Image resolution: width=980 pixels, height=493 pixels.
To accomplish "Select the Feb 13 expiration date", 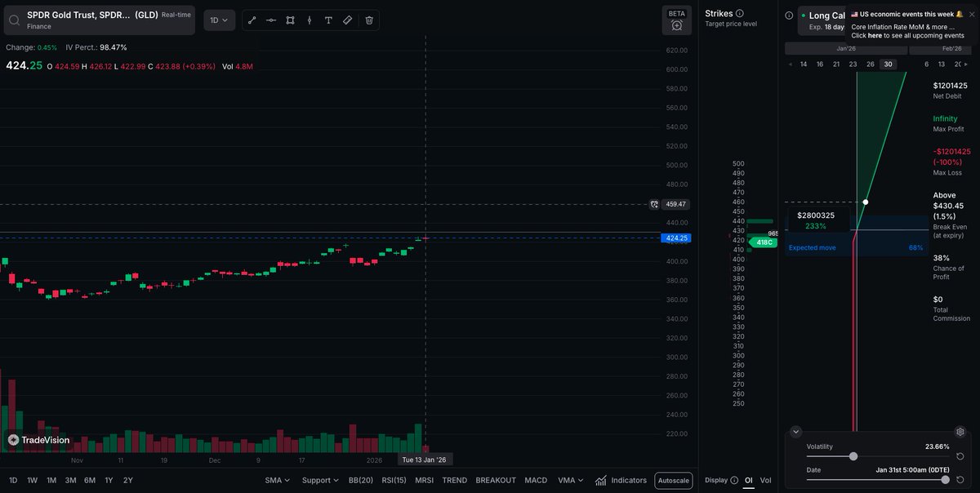I will 942,64.
